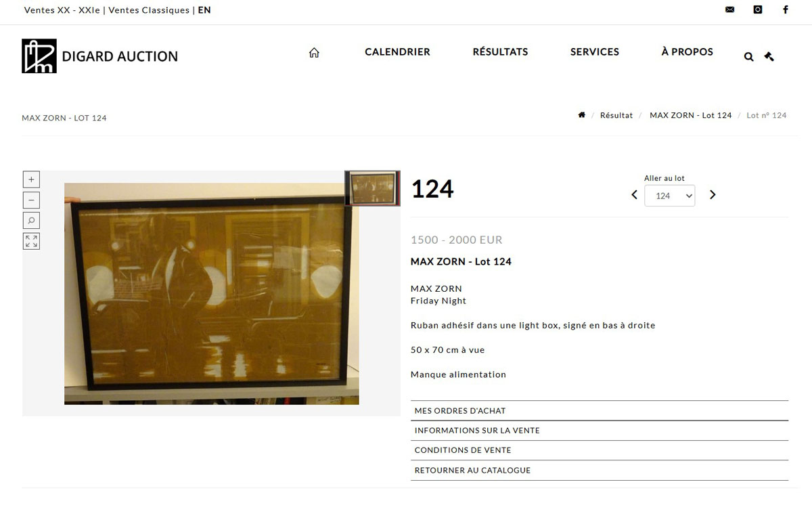This screenshot has height=520, width=812.
Task: Open the Calendrier menu
Action: pos(397,52)
